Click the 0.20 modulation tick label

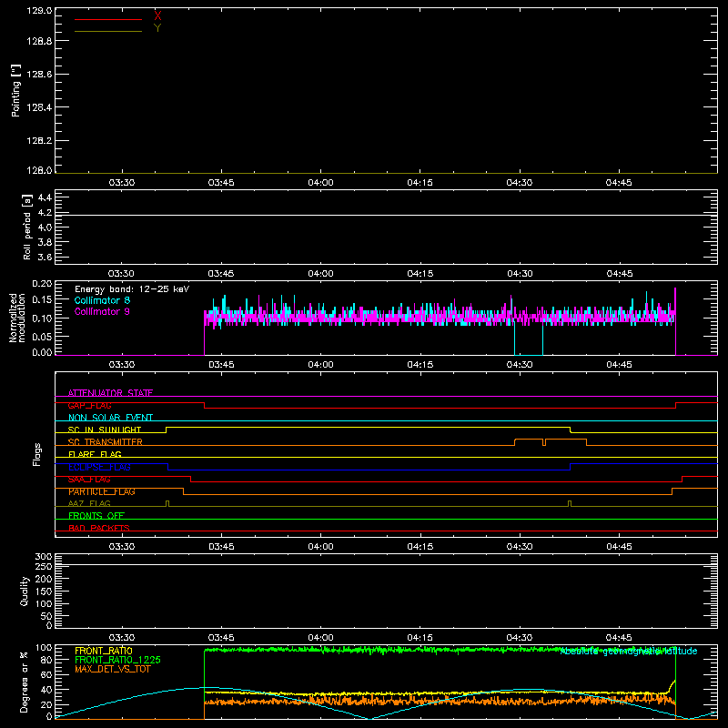point(42,284)
